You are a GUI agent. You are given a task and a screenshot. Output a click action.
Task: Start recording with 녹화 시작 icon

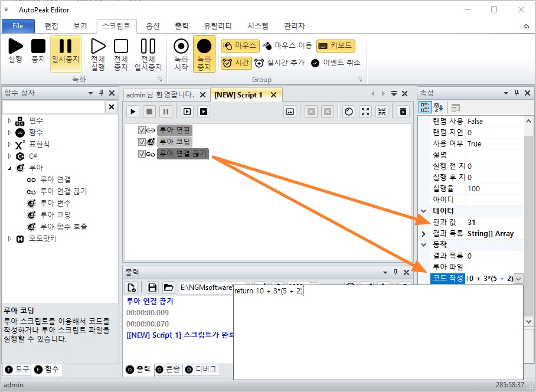[181, 54]
